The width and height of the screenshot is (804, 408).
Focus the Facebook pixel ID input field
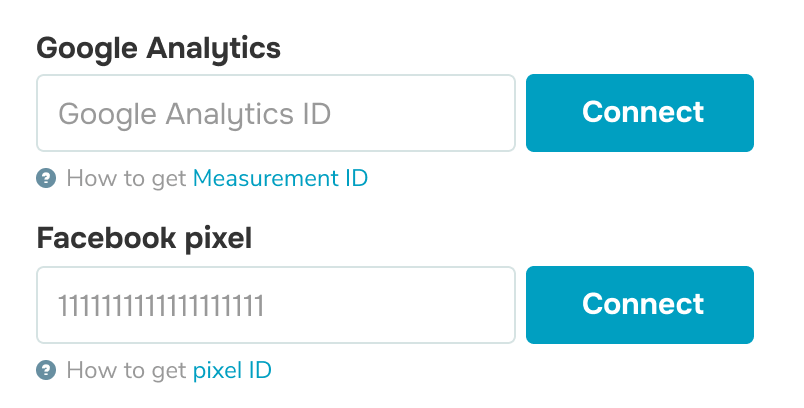pos(276,305)
